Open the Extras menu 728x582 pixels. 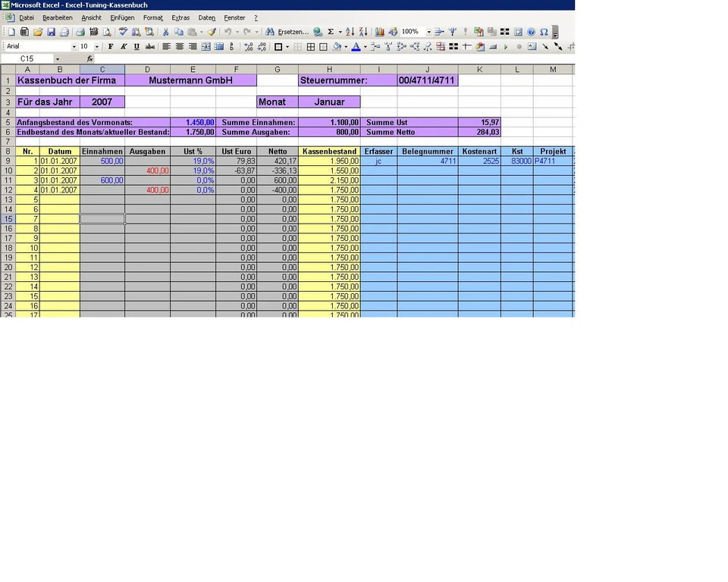coord(180,17)
